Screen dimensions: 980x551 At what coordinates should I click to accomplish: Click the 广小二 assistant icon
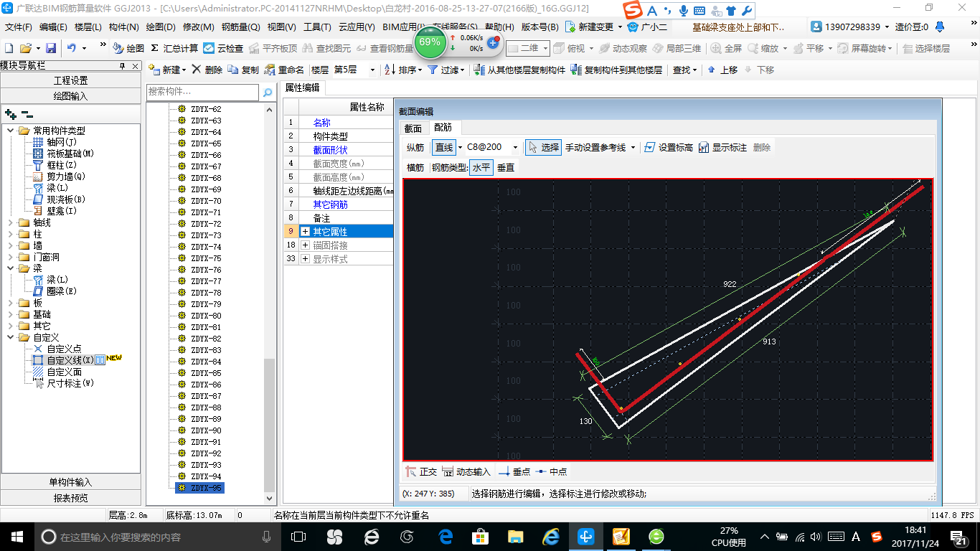pos(633,27)
